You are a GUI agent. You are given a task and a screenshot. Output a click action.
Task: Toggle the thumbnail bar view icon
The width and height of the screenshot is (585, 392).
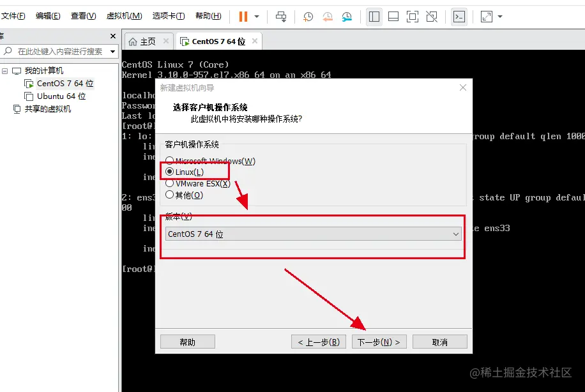[x=393, y=17]
